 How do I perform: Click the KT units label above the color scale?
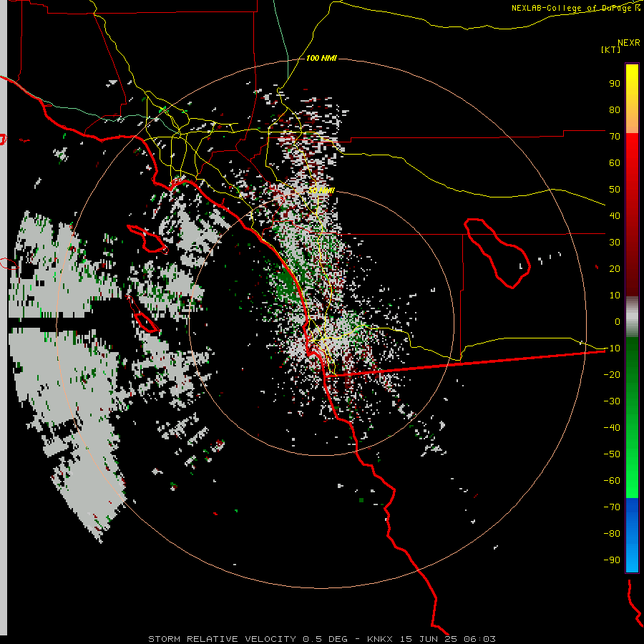click(x=611, y=49)
